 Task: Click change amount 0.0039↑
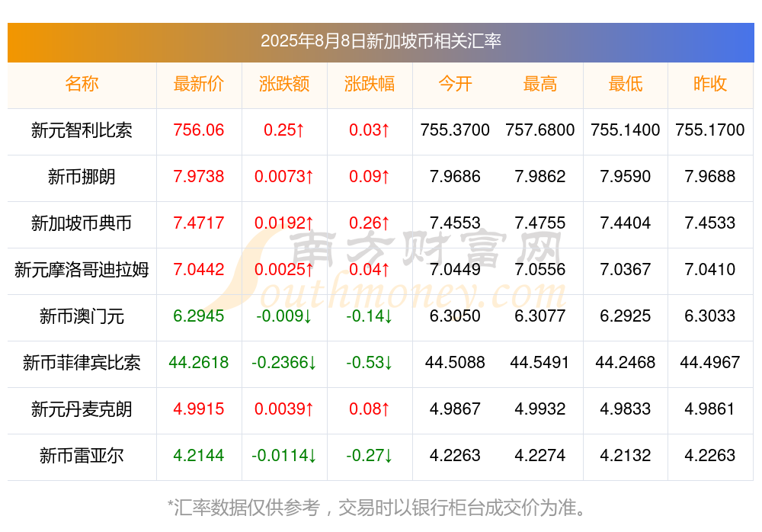coord(284,409)
